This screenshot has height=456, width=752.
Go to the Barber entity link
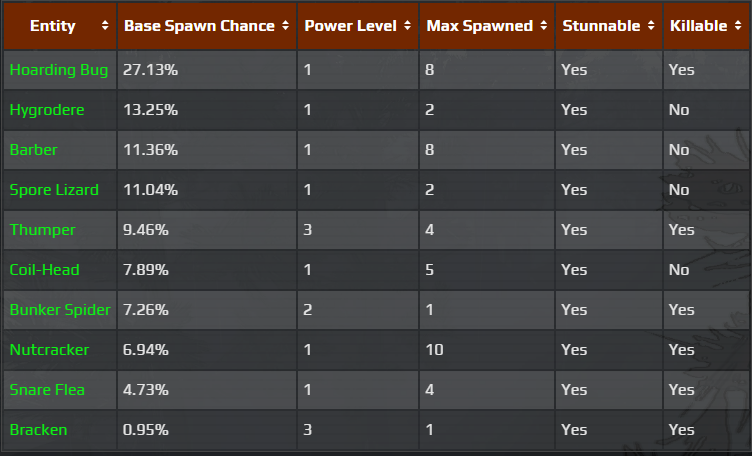pyautogui.click(x=34, y=150)
